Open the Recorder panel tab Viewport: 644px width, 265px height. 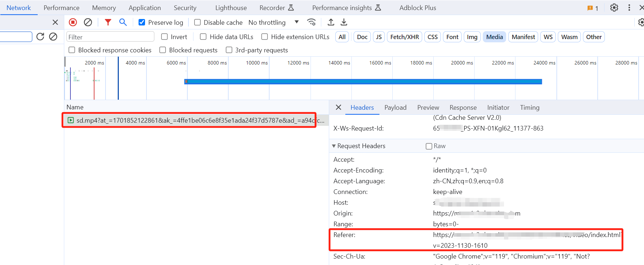click(276, 8)
